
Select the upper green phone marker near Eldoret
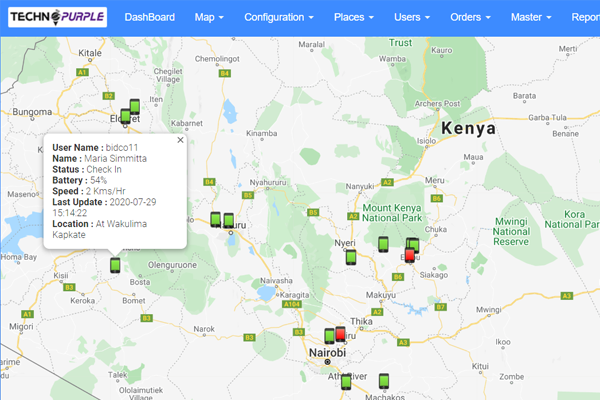pyautogui.click(x=135, y=106)
